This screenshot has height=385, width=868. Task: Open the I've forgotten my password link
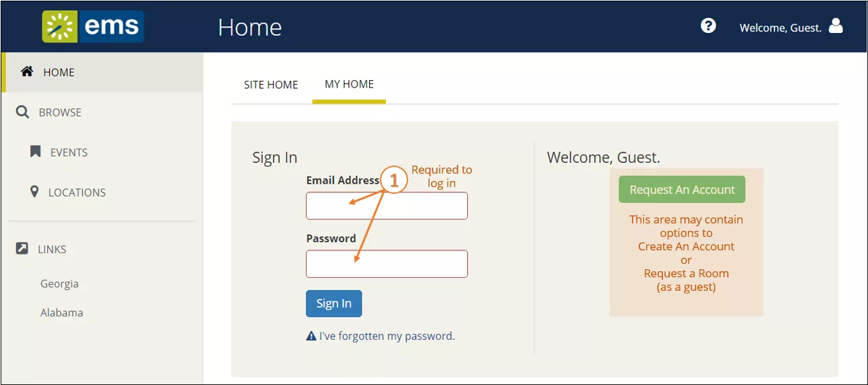[387, 336]
